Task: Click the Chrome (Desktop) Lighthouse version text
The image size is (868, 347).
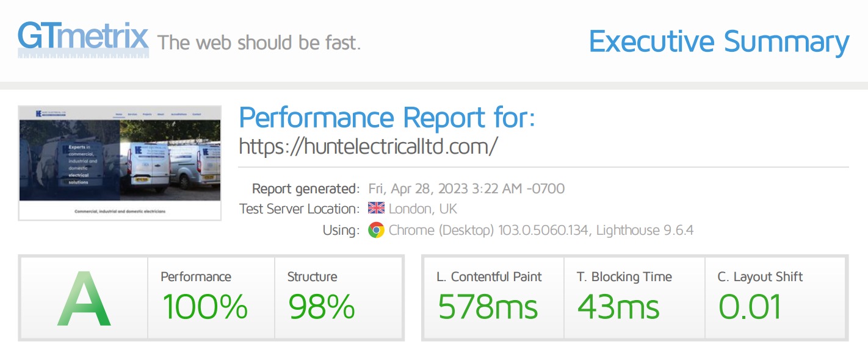Action: [x=541, y=231]
